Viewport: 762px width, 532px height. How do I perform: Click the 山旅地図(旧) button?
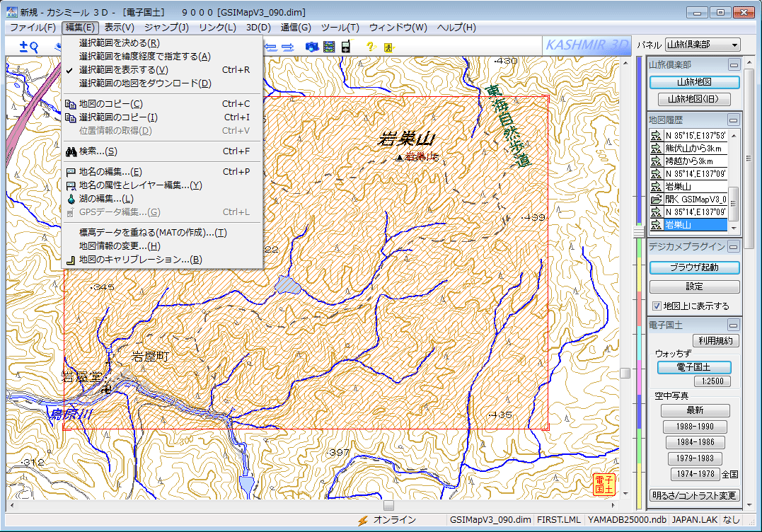pyautogui.click(x=695, y=99)
